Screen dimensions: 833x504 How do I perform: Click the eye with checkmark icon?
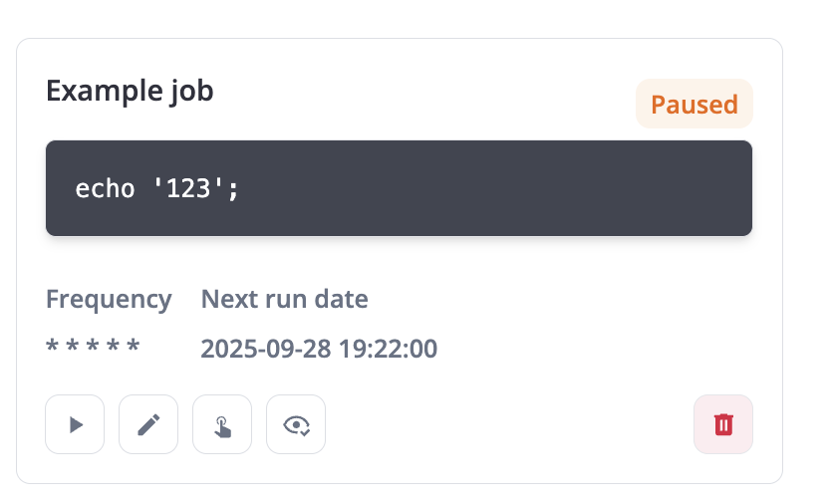pos(296,425)
